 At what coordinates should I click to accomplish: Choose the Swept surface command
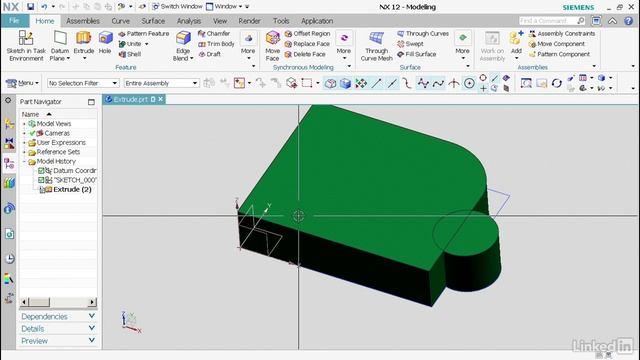410,44
